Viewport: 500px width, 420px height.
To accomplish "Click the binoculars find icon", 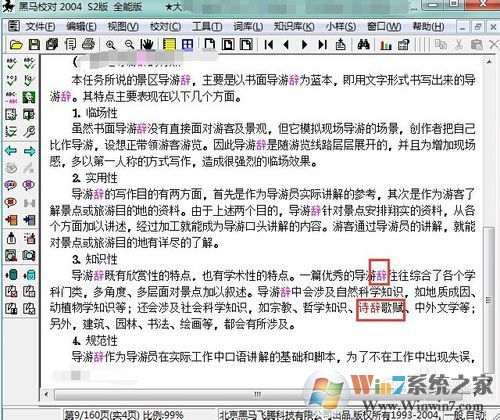I will 363,44.
